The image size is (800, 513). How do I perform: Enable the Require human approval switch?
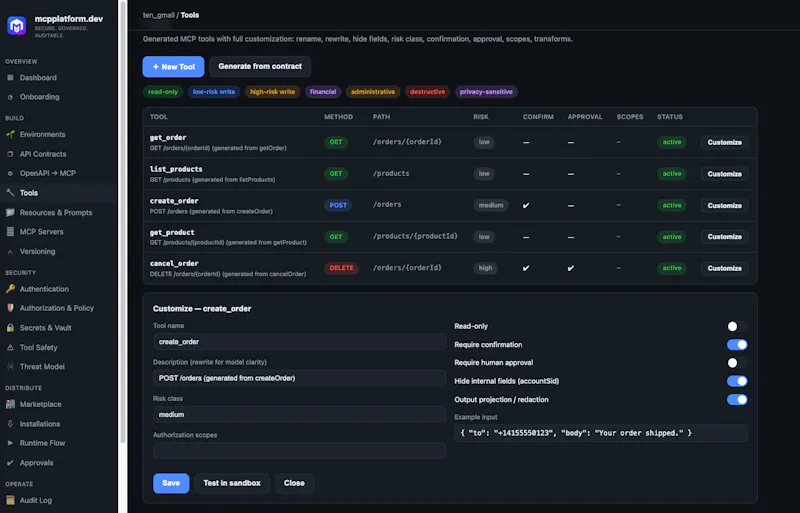(737, 363)
